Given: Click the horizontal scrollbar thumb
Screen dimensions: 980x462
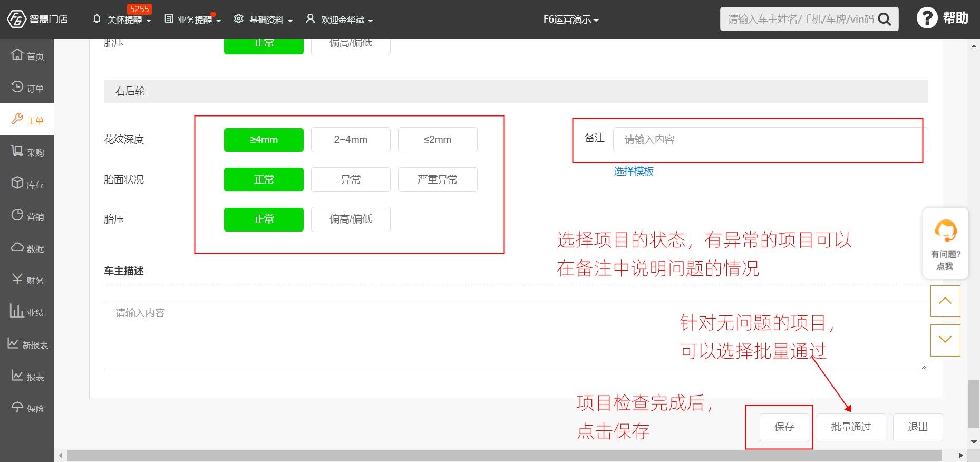Looking at the screenshot, I should [504, 455].
